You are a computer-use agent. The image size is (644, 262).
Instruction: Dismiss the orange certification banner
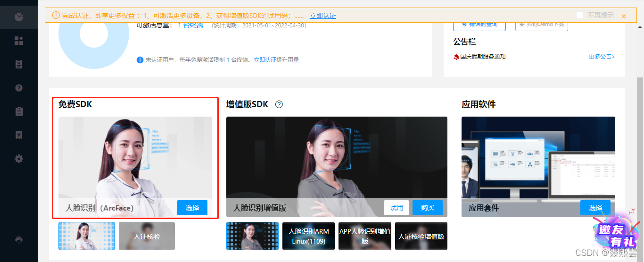coord(623,16)
